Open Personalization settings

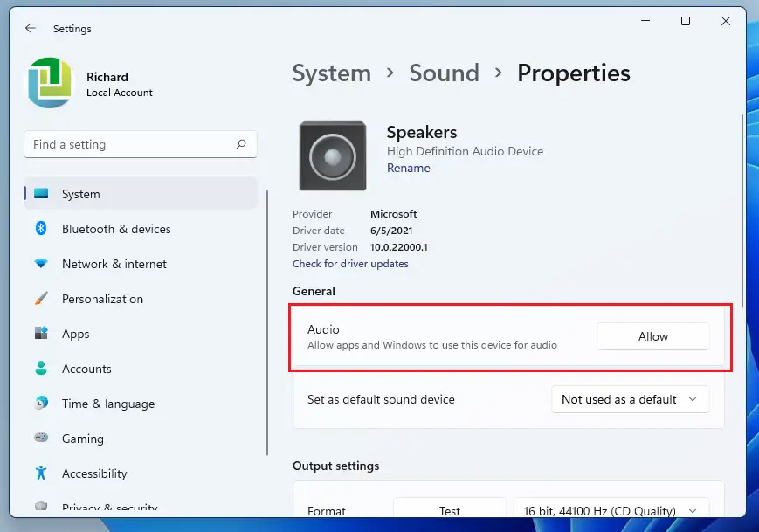pos(141,299)
